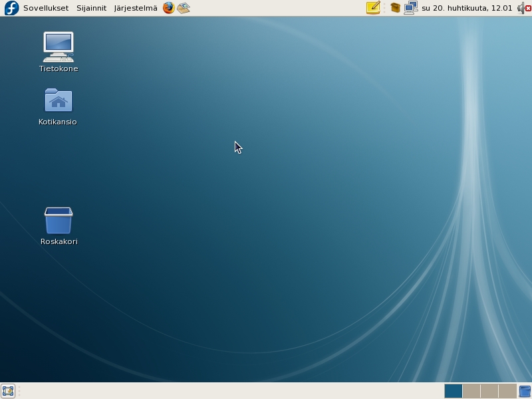Open the Sovellukset menu

(45, 8)
